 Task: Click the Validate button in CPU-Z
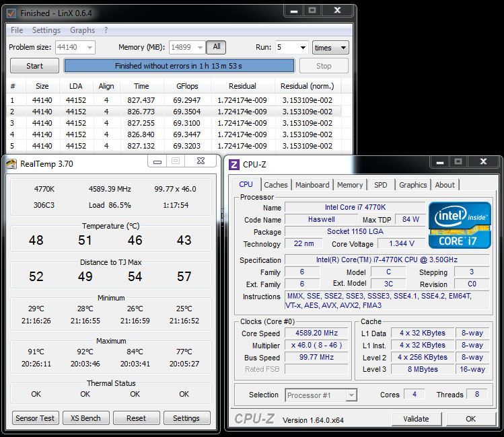[x=416, y=419]
